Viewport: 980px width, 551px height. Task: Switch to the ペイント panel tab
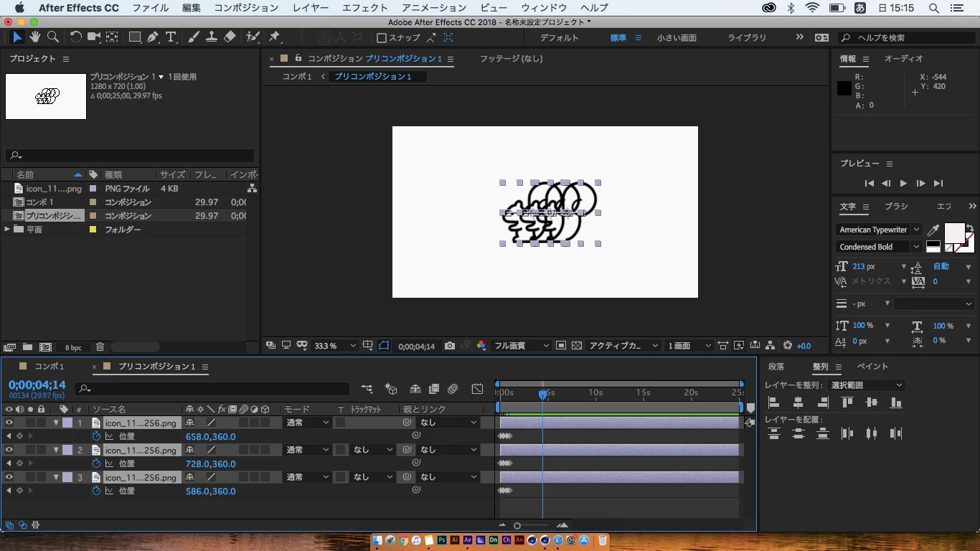pos(872,367)
